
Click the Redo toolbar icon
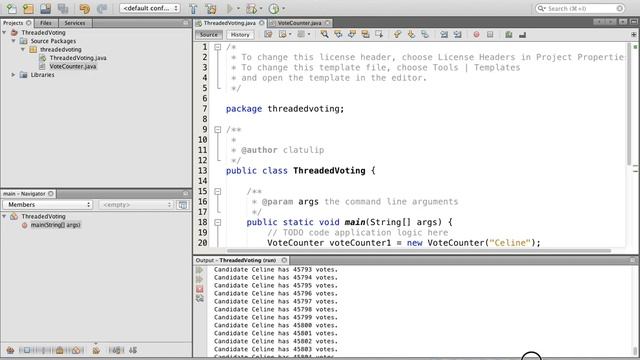[x=102, y=9]
